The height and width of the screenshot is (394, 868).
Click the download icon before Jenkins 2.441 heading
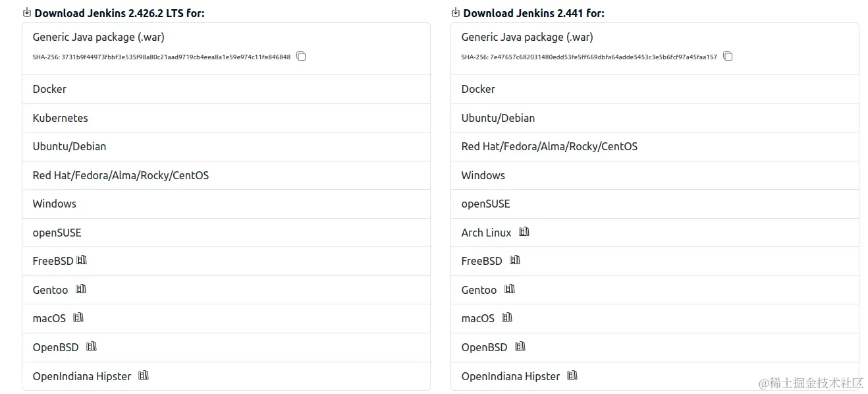(x=456, y=13)
